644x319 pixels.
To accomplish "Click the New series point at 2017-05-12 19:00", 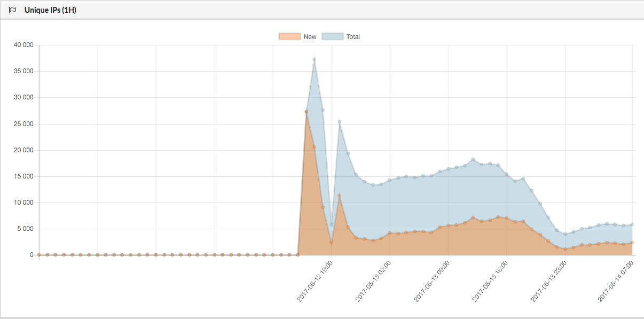I will 331,243.
